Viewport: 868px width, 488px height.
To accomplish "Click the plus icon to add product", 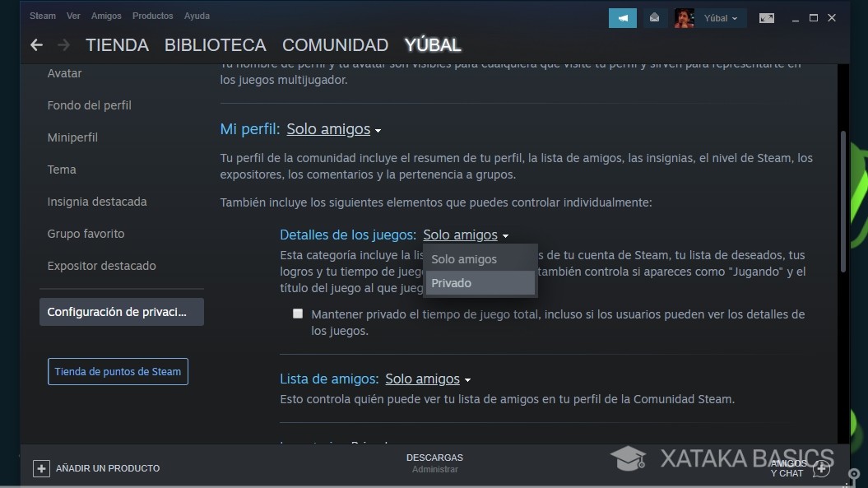I will click(41, 468).
